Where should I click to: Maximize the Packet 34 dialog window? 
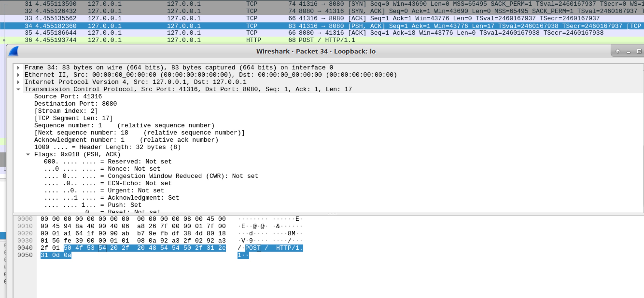[x=639, y=51]
